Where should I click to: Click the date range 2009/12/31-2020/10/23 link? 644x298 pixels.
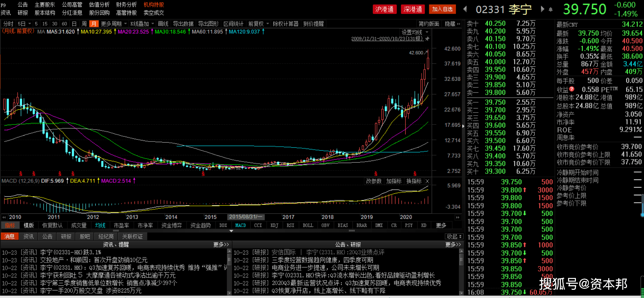tap(387, 39)
